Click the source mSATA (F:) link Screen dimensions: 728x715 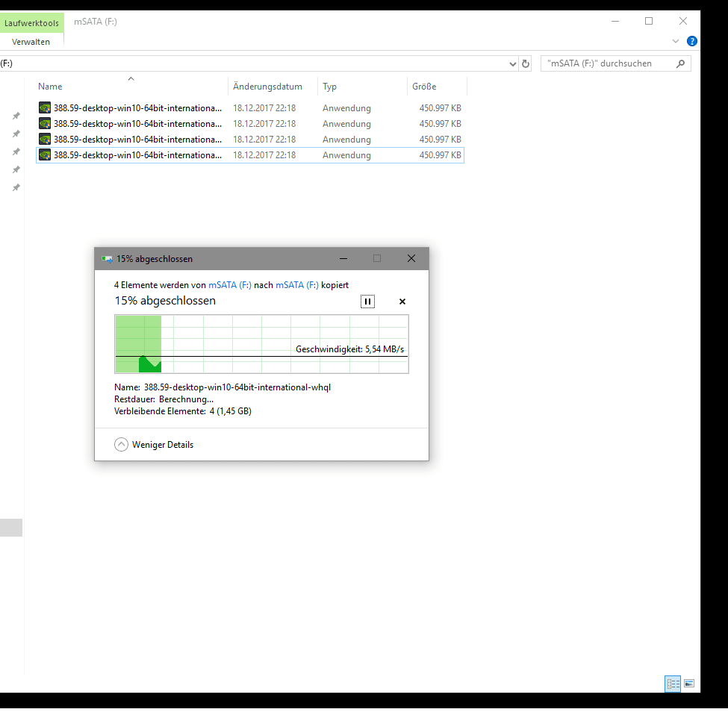point(230,285)
